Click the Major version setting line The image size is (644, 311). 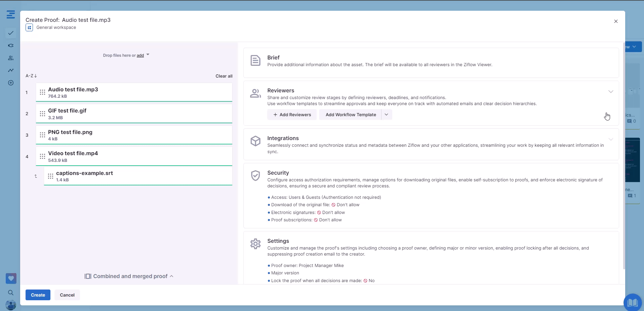tap(283, 273)
